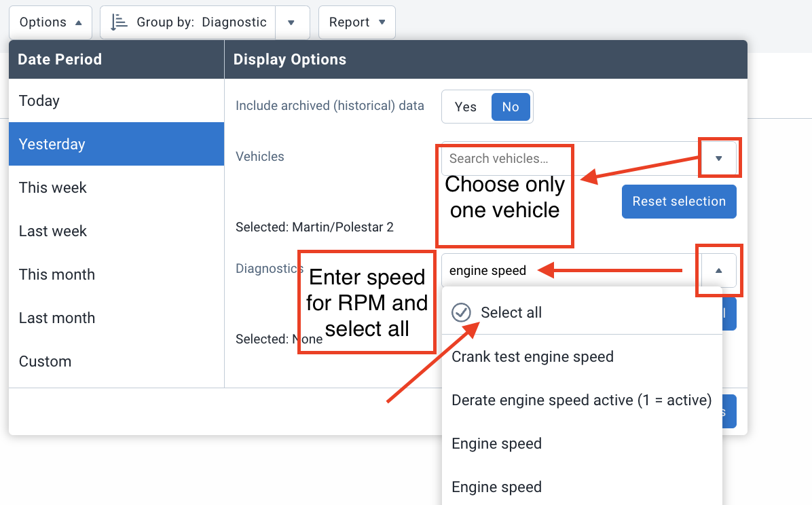
Task: Set include archived data to No
Action: coord(511,107)
